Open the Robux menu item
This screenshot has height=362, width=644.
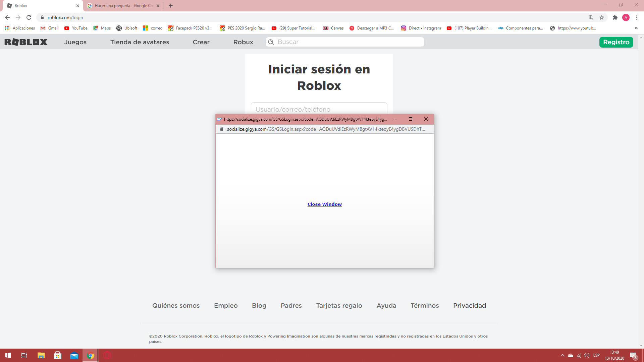243,42
